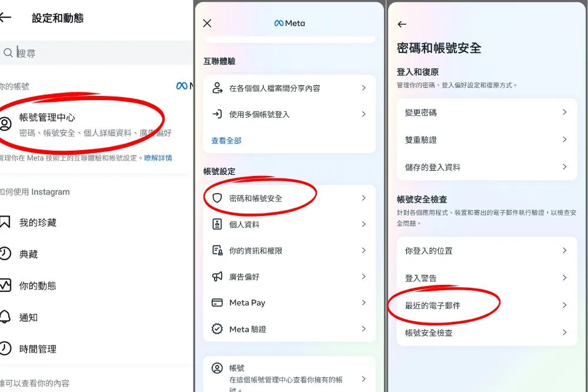Tap the 廣告偏好 megaphone icon
The image size is (588, 392).
pos(217,277)
